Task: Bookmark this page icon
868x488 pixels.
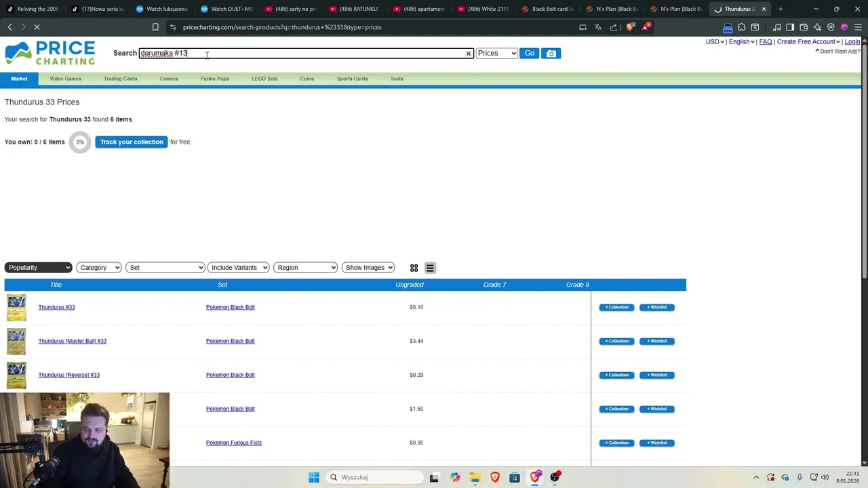Action: (x=155, y=27)
